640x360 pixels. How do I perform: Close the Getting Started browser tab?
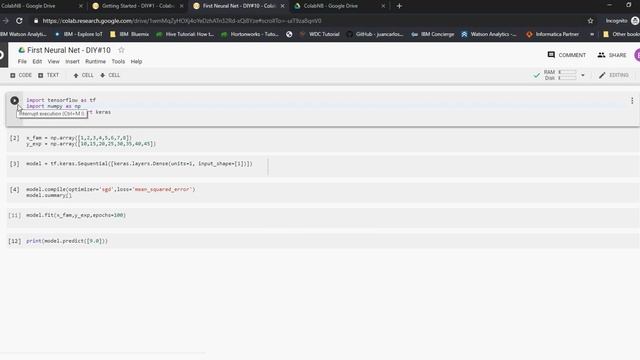coord(182,6)
